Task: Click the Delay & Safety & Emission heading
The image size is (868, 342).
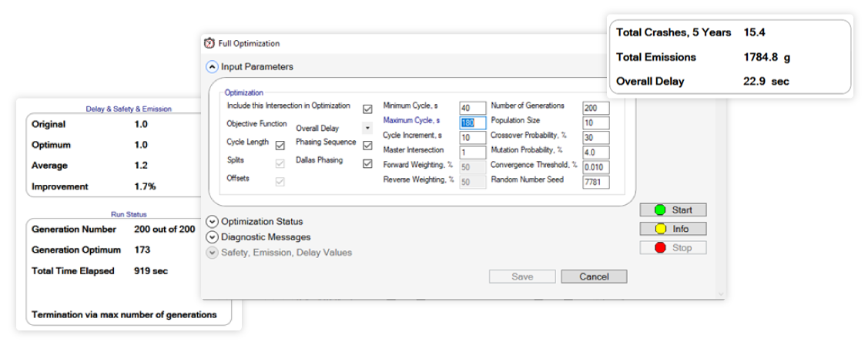Action: click(129, 109)
